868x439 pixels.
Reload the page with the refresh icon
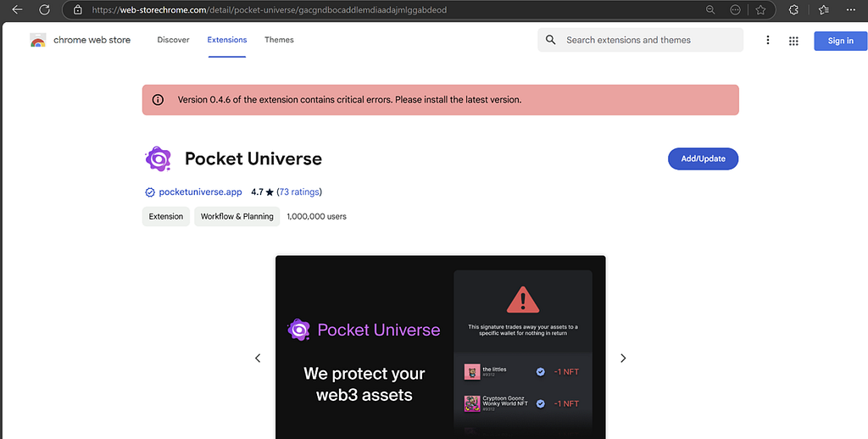point(45,9)
